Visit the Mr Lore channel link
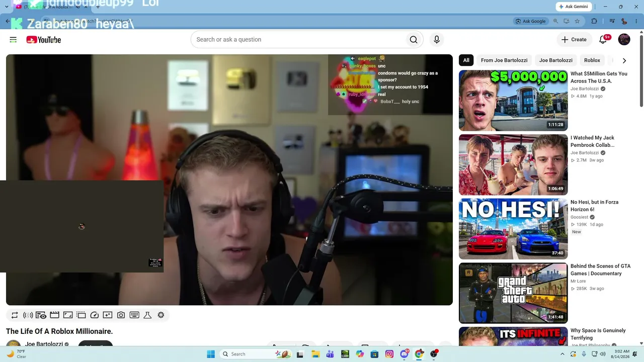Viewport: 644px width, 362px height. pyautogui.click(x=578, y=282)
